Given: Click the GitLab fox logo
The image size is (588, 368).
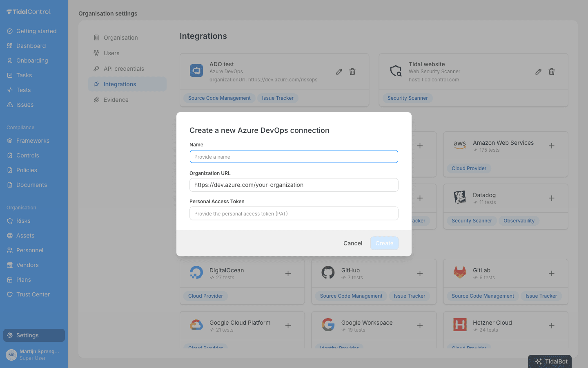Looking at the screenshot, I should coord(460,272).
